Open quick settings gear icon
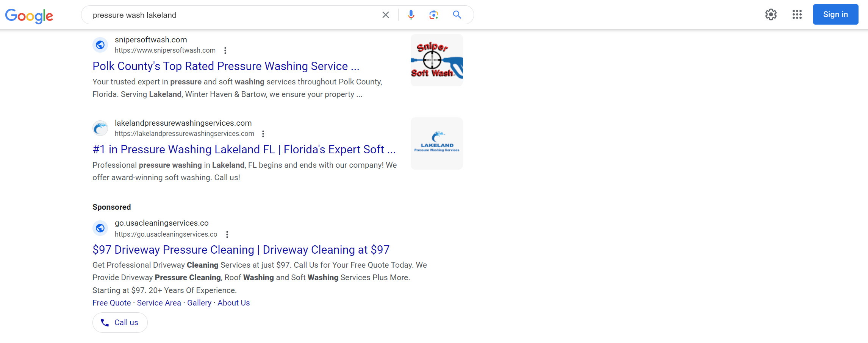Viewport: 868px width, 343px height. tap(771, 14)
